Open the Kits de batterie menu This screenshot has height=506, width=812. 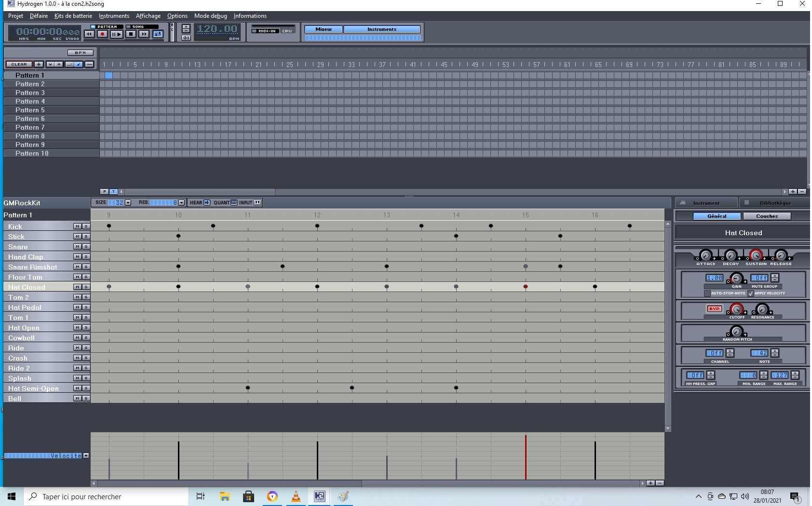tap(73, 16)
